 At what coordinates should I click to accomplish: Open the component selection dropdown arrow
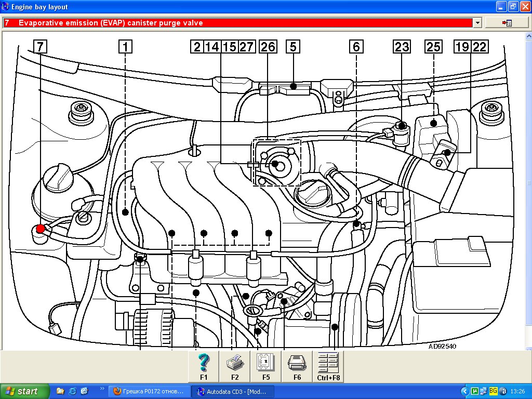click(477, 23)
